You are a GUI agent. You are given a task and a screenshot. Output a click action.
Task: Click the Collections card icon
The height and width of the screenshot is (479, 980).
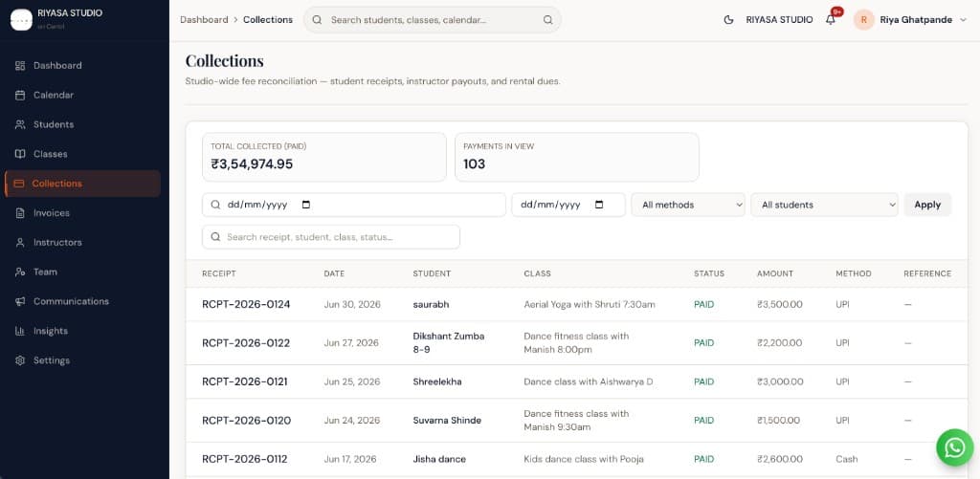(19, 184)
